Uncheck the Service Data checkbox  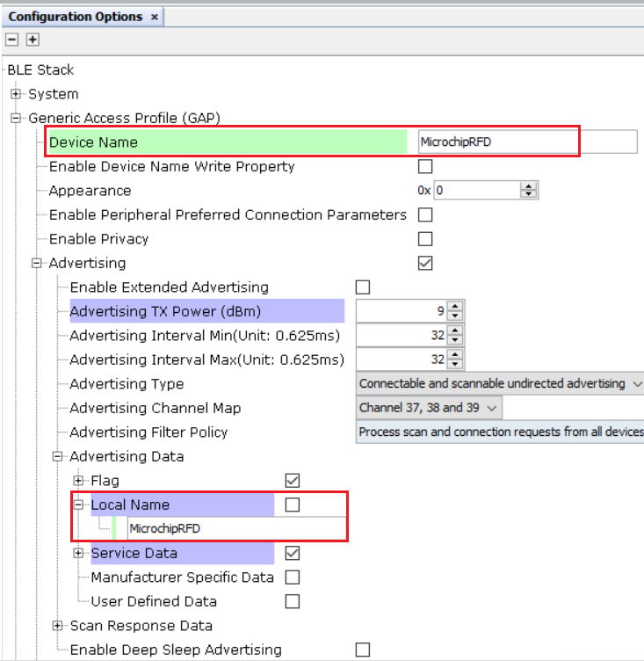[293, 553]
